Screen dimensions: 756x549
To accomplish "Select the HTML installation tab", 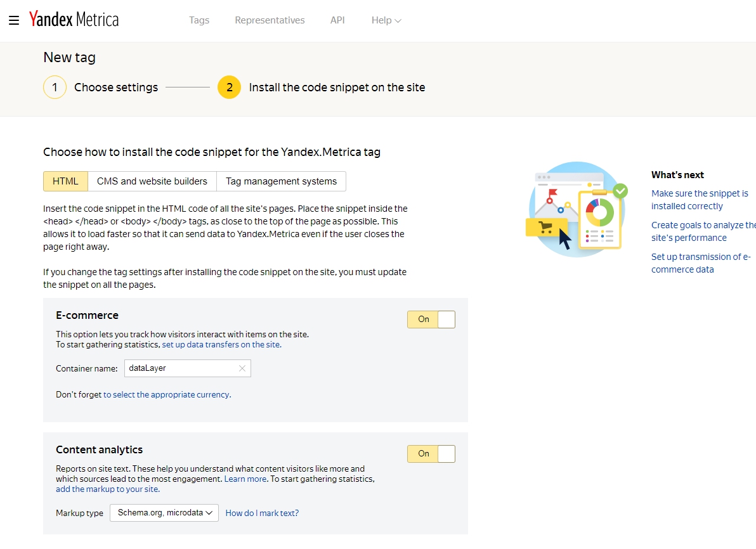I will [65, 181].
